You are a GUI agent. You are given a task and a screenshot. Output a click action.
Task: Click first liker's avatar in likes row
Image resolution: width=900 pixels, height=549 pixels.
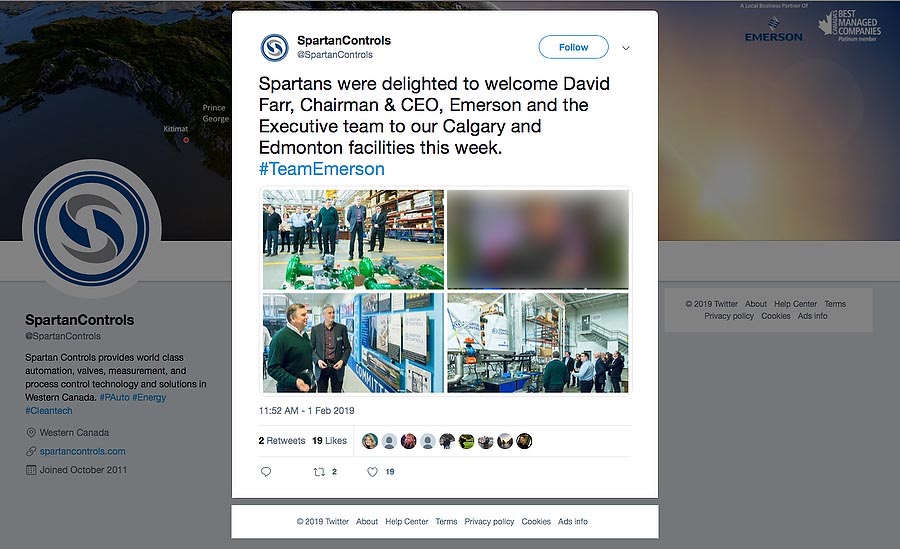pyautogui.click(x=370, y=441)
